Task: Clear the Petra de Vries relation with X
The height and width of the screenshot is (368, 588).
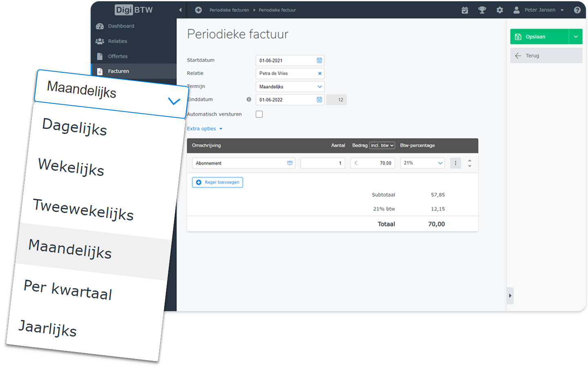Action: (x=320, y=74)
